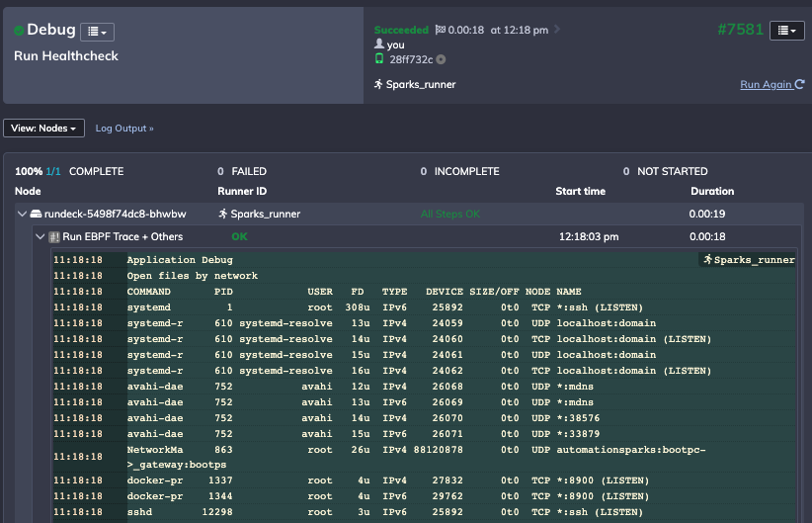Click the 28ff732c job ID link
812x523 pixels.
tap(411, 59)
